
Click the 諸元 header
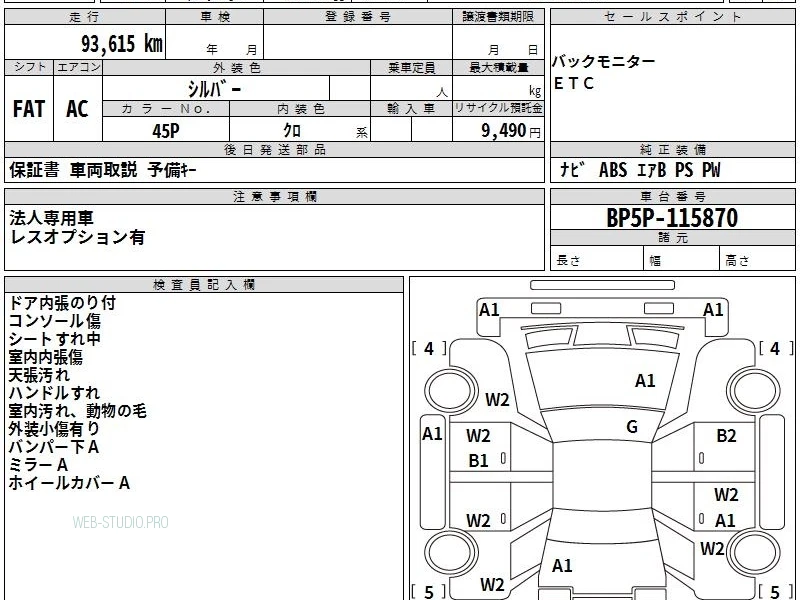pos(672,237)
